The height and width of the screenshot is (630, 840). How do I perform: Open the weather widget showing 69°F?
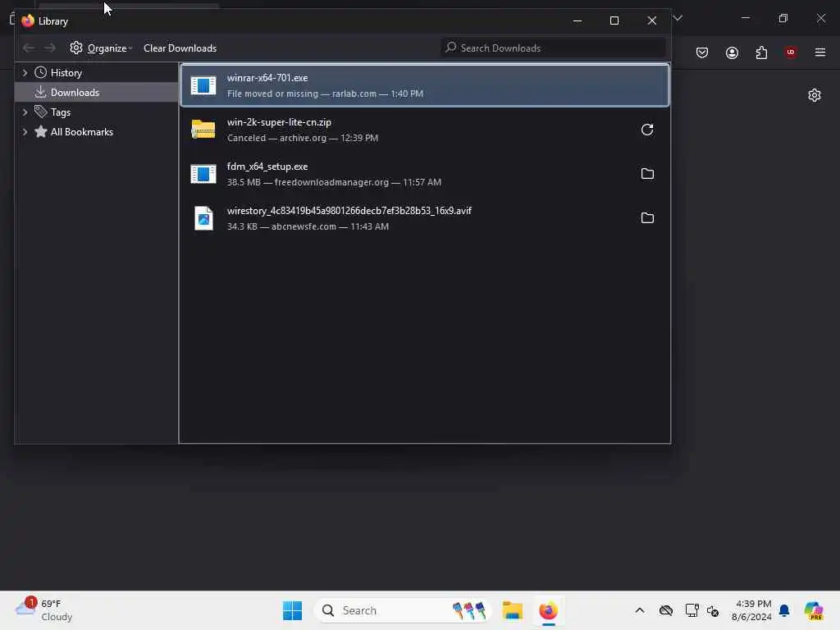pyautogui.click(x=44, y=610)
